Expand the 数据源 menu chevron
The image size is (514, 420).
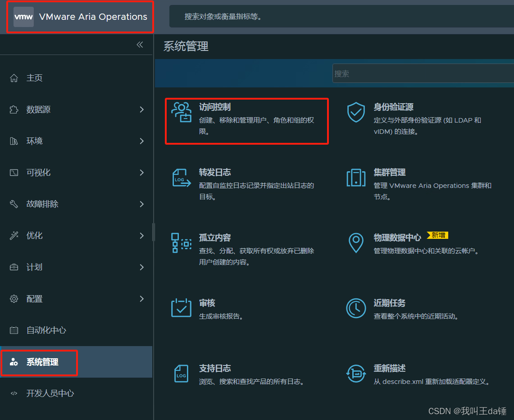(141, 110)
